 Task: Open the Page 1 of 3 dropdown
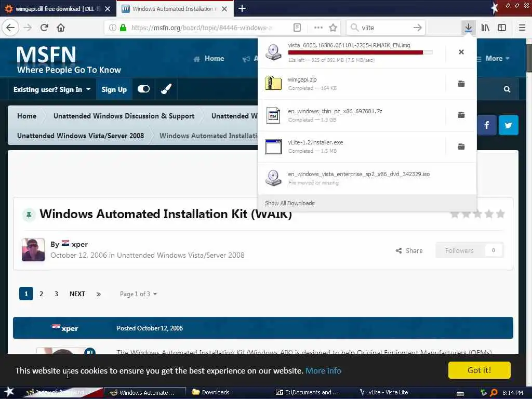pyautogui.click(x=138, y=294)
